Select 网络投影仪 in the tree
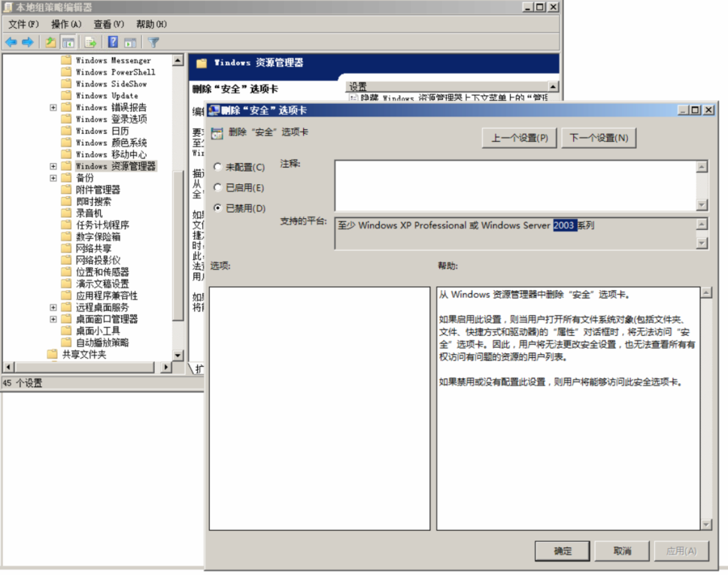The width and height of the screenshot is (728, 575). [x=98, y=260]
